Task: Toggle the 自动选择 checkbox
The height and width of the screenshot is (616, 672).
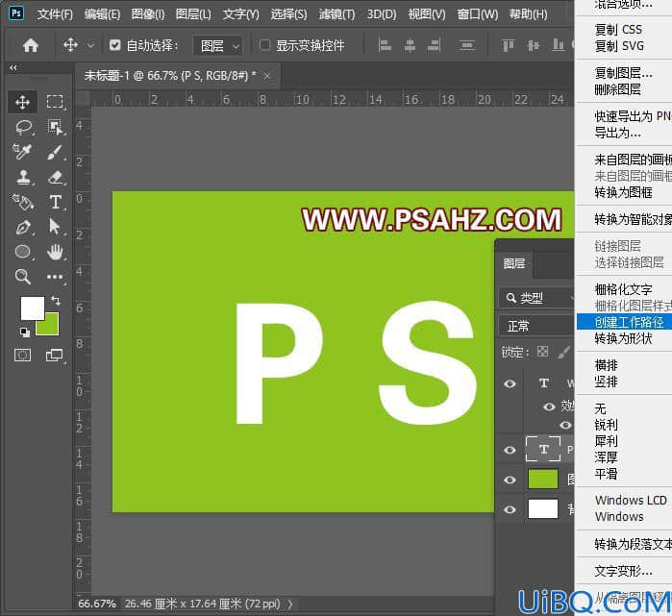Action: coord(114,45)
